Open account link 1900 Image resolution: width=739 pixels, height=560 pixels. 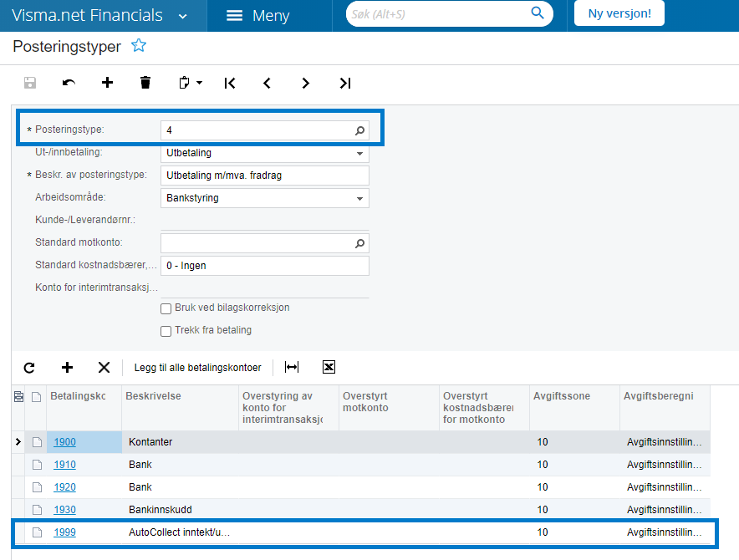coord(64,442)
